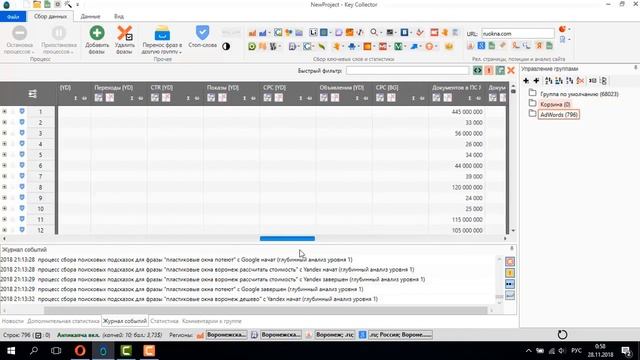The image size is (640, 360).
Task: Click the .лс; Россия; Вороне... region button
Action: (400, 335)
